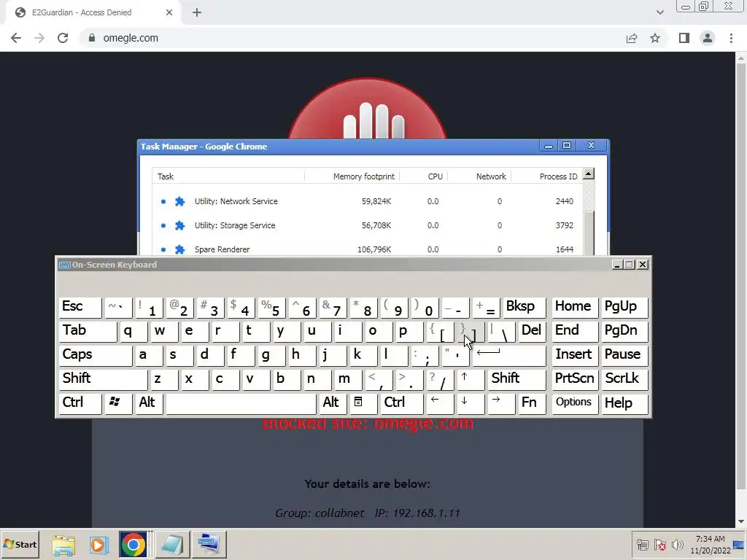
Task: Click On-Screen Keyboard taskbar icon
Action: (209, 544)
